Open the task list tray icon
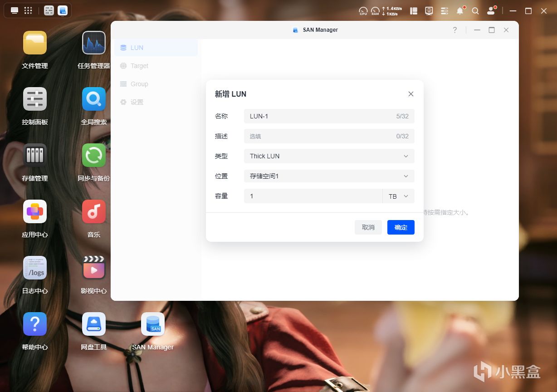 pyautogui.click(x=445, y=10)
